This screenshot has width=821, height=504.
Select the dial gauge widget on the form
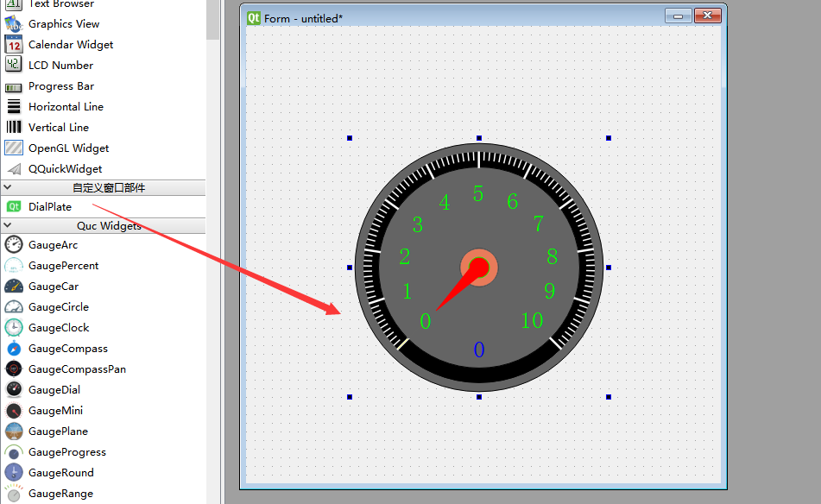478,268
